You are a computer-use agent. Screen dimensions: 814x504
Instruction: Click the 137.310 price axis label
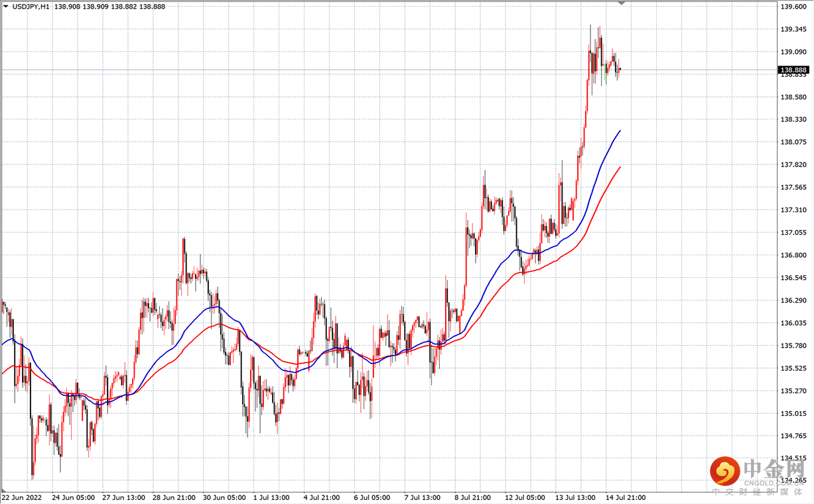pos(793,210)
